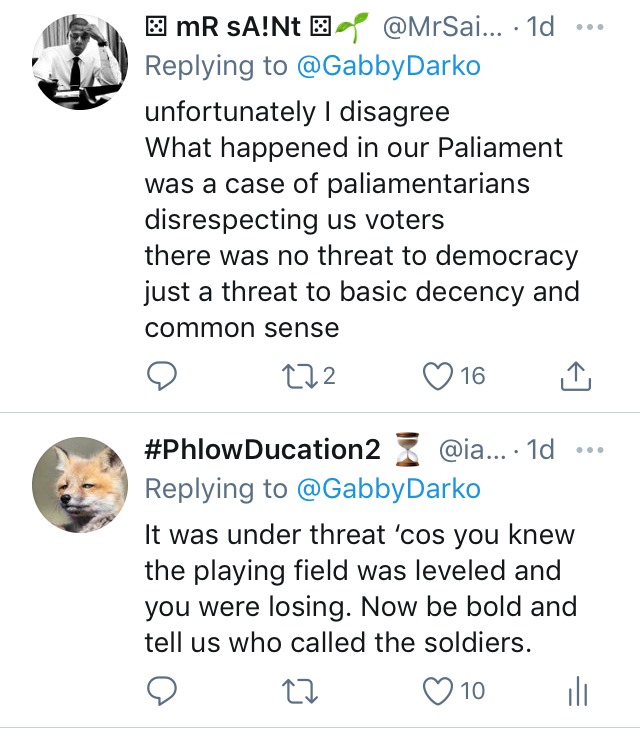Retweet mR sA!Nt's tweet
The width and height of the screenshot is (640, 742).
click(x=299, y=376)
